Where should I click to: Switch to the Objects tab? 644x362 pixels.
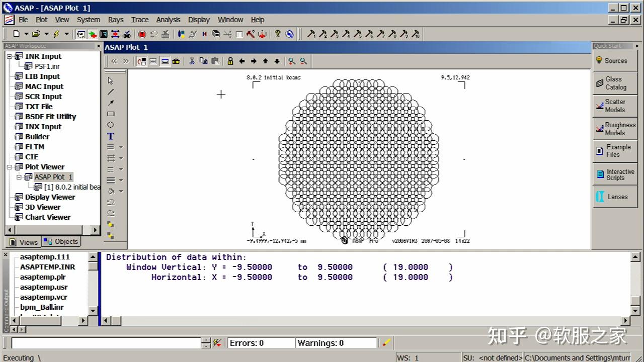[x=61, y=241]
